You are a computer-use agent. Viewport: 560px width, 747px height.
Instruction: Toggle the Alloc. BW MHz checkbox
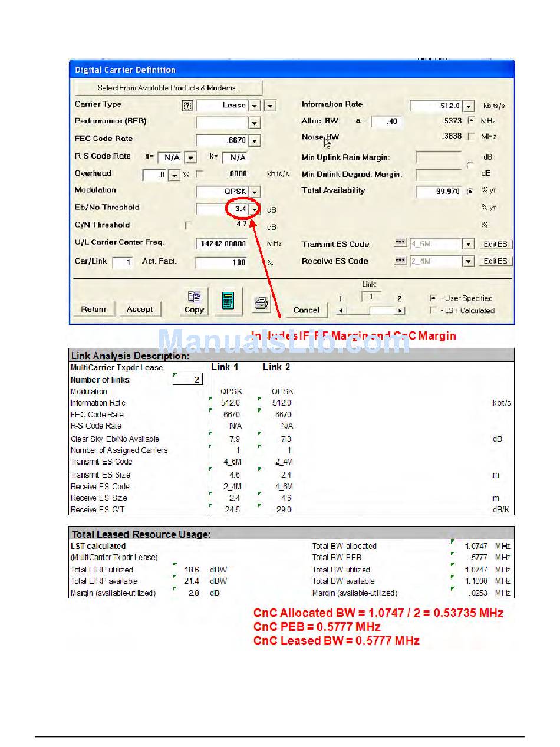[471, 120]
